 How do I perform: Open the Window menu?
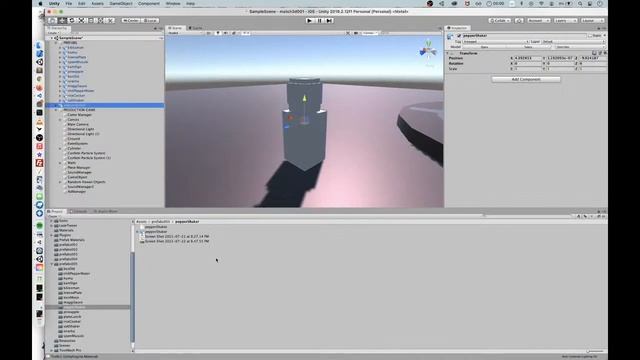click(x=173, y=4)
